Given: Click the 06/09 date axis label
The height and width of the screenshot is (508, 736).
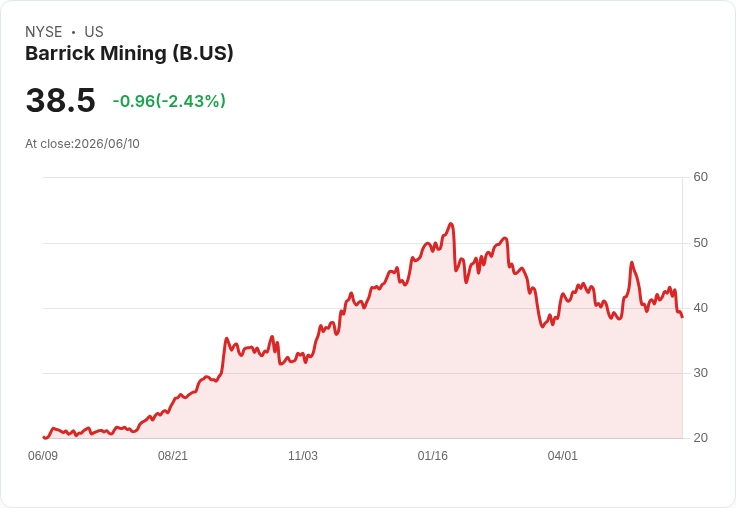Looking at the screenshot, I should coord(43,456).
